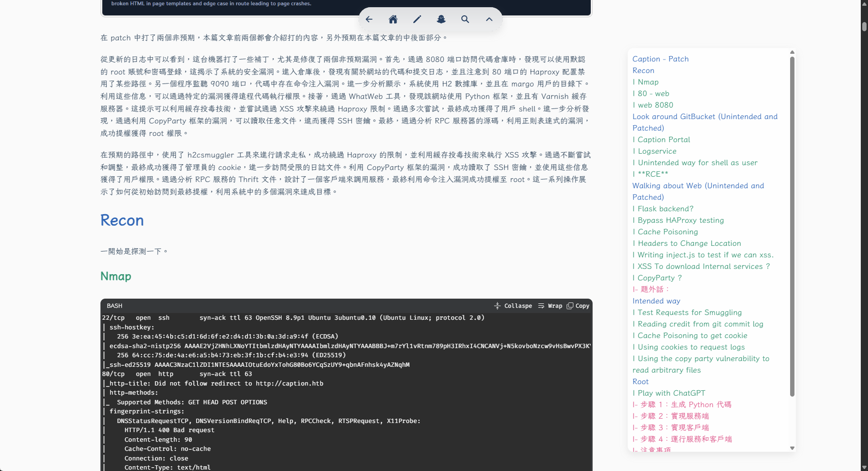Click the pencil edit icon
Viewport: 868px width, 471px height.
pos(417,19)
